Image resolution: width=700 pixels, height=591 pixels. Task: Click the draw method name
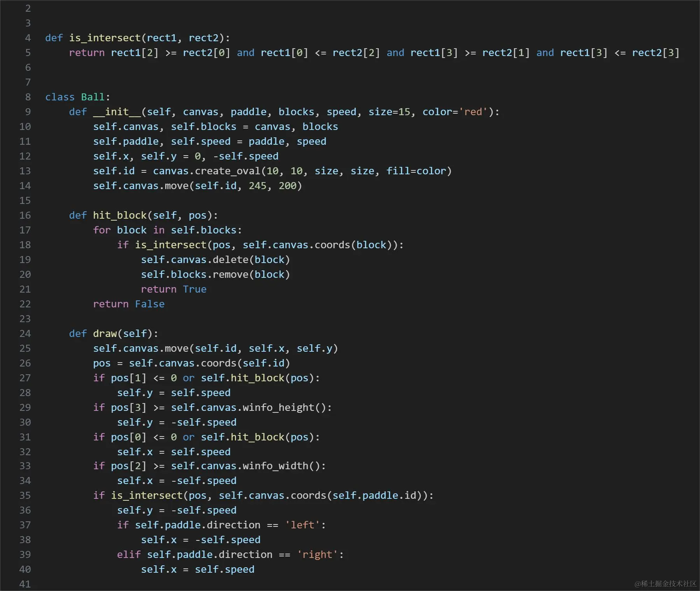pos(105,334)
